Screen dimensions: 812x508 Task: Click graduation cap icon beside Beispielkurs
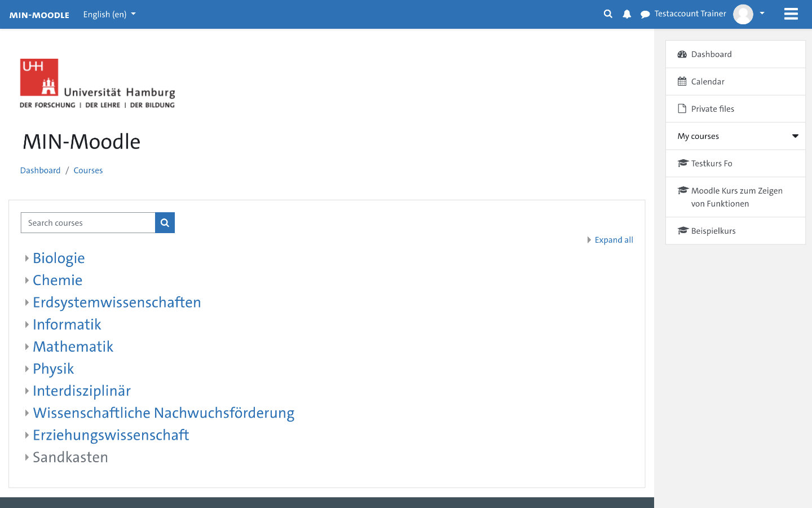683,230
